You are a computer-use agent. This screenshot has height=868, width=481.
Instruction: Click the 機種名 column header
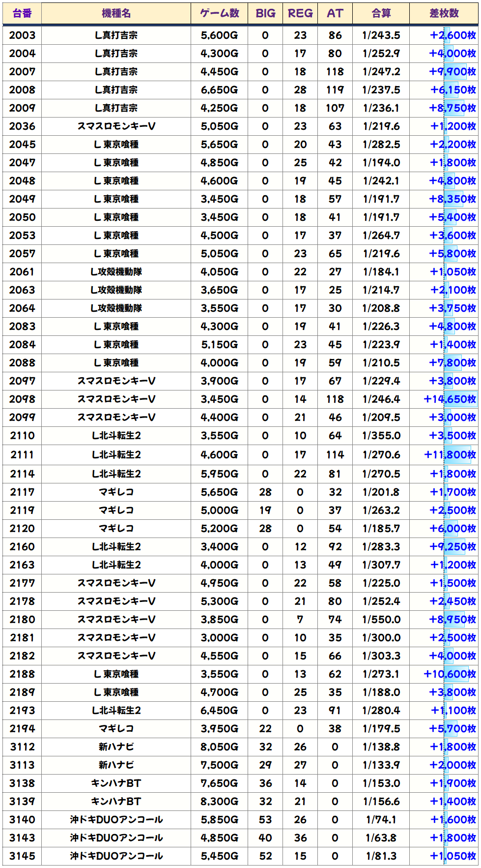[116, 13]
